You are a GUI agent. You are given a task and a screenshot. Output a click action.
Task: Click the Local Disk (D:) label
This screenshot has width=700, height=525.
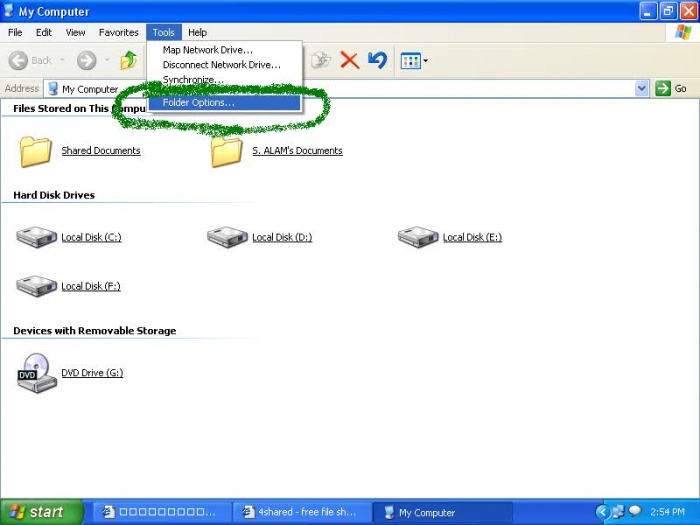coord(282,237)
